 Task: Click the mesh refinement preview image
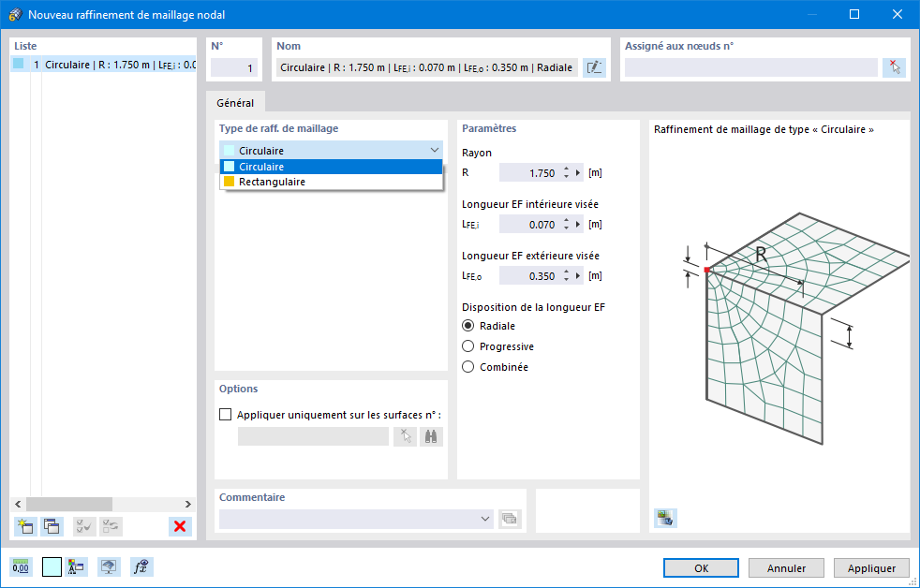[795, 328]
